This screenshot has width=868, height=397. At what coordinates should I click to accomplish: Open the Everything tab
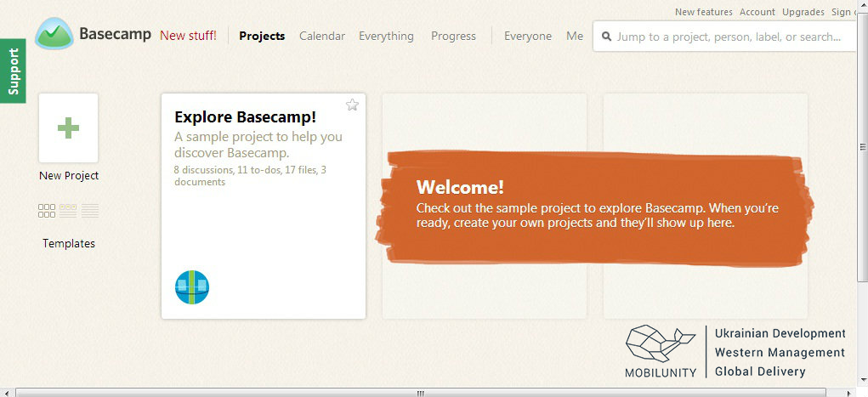[387, 36]
